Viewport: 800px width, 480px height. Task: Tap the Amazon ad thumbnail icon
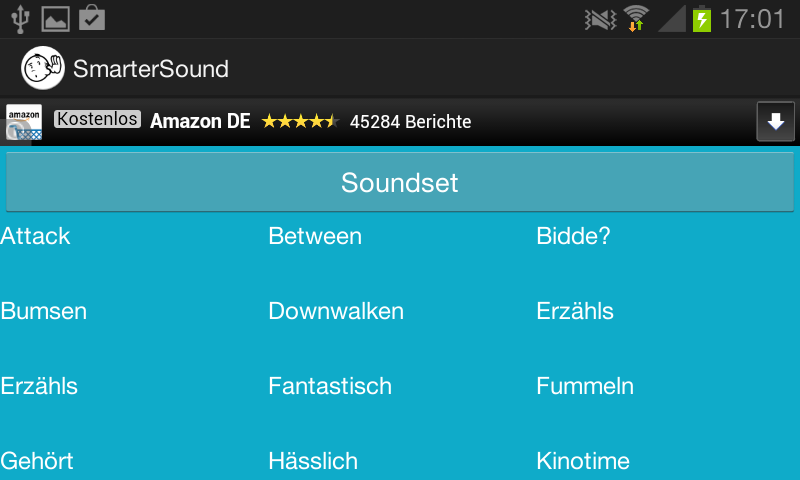[23, 123]
